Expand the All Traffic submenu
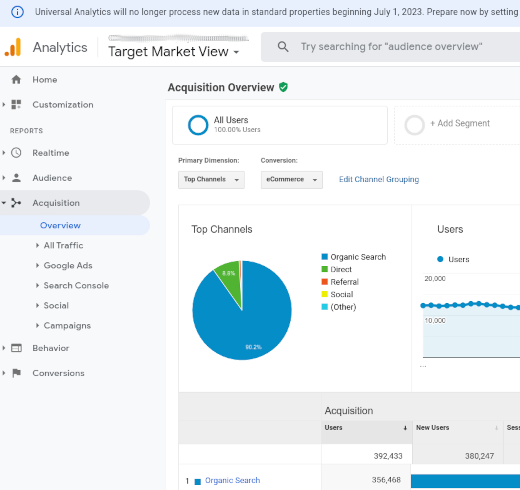520x490 pixels. coord(63,245)
